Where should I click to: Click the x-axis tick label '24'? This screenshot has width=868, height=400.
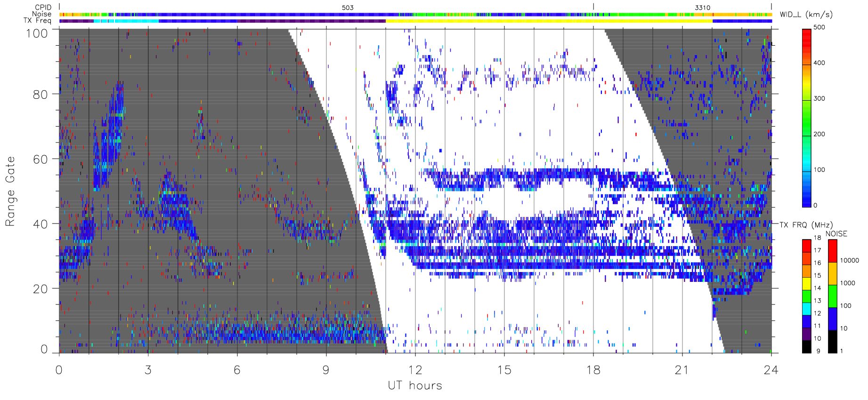[x=771, y=370]
